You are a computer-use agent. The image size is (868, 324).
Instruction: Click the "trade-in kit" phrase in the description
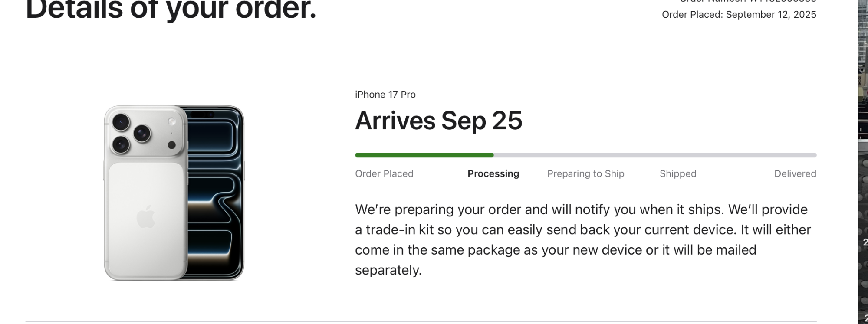400,230
